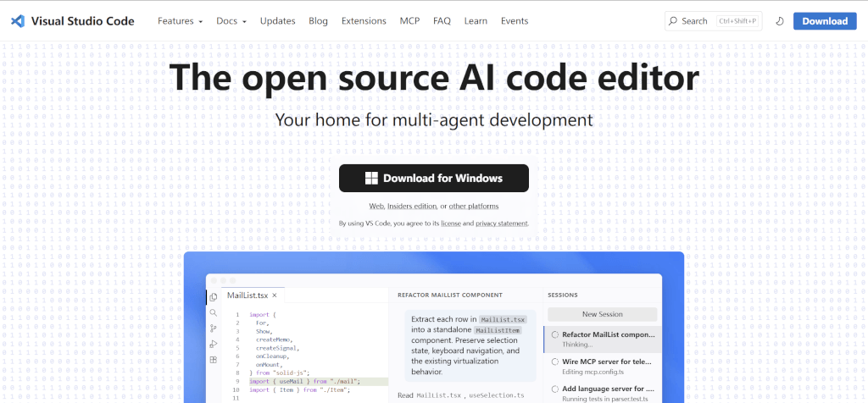Click the search magnifier icon in header
The image size is (868, 403).
(x=672, y=21)
